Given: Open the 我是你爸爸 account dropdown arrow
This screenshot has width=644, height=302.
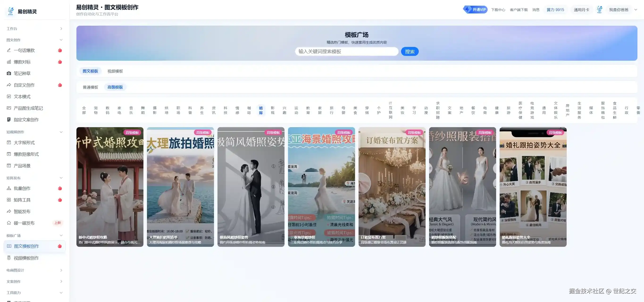Looking at the screenshot, I should tap(636, 9).
